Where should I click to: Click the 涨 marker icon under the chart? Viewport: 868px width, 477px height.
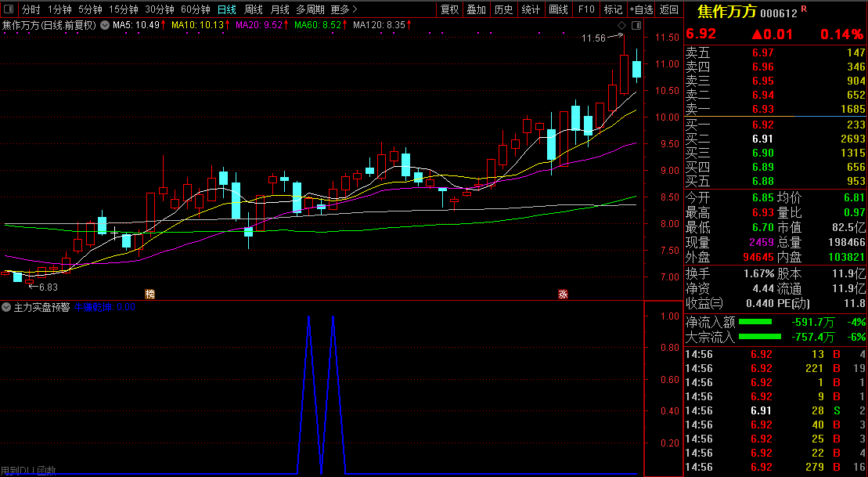pyautogui.click(x=562, y=294)
